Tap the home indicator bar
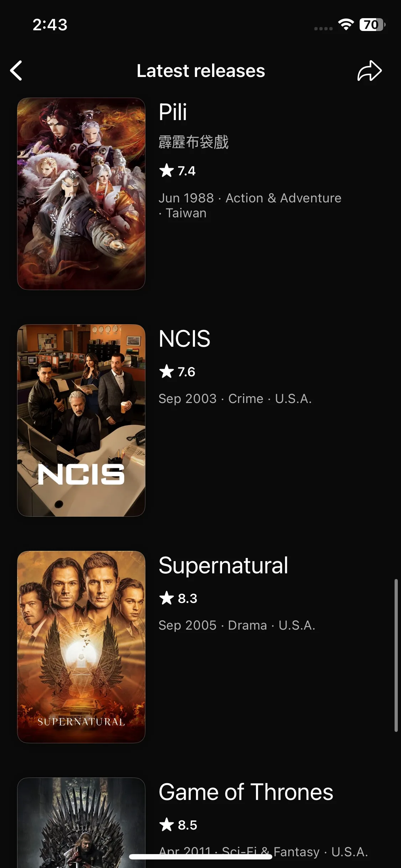The height and width of the screenshot is (868, 401). (201, 857)
